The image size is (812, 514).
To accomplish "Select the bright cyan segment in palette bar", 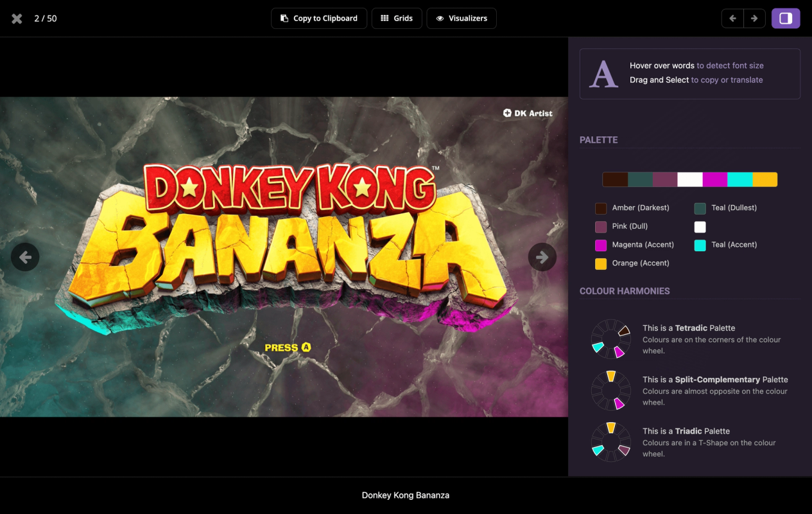I will (x=740, y=179).
